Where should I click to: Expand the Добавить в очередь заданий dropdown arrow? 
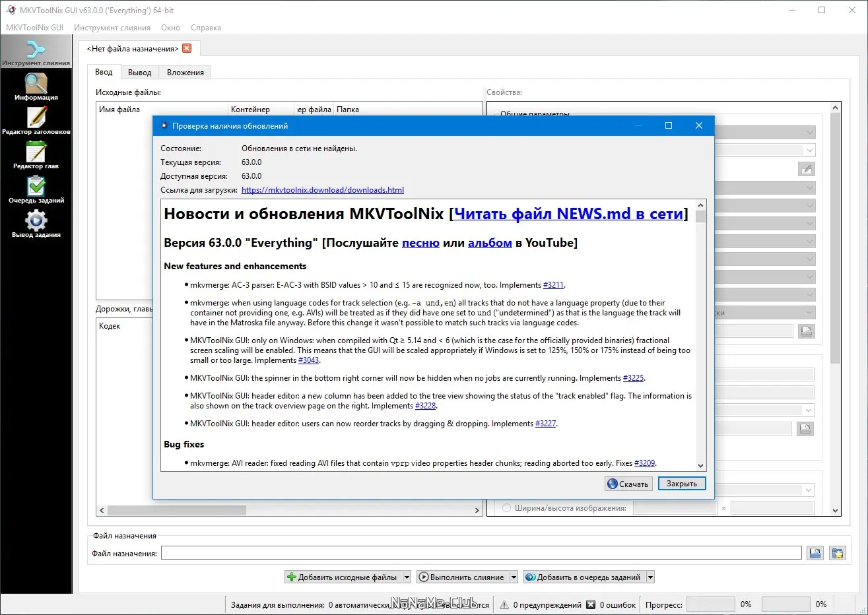pyautogui.click(x=650, y=577)
